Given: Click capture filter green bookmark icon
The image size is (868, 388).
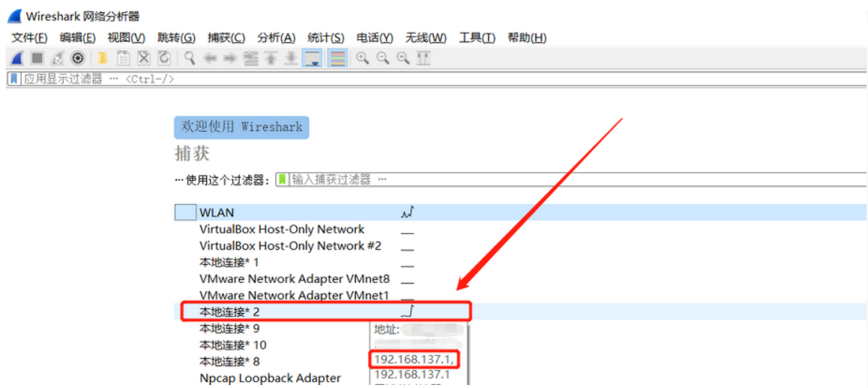Looking at the screenshot, I should click(283, 179).
